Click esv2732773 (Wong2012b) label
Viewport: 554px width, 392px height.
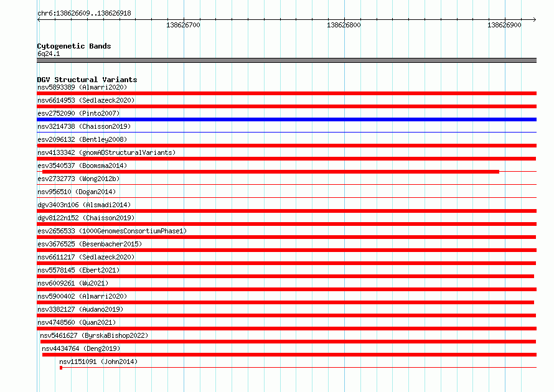[x=78, y=179]
